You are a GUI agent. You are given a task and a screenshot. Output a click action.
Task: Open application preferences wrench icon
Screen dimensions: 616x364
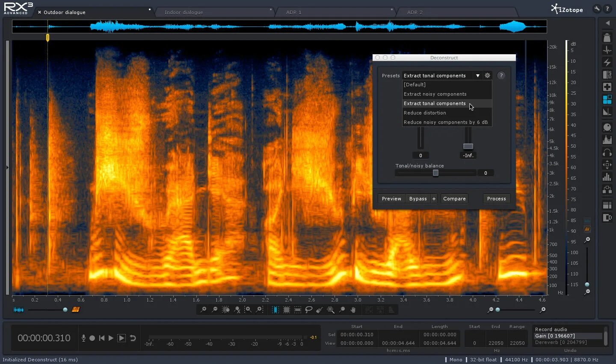(597, 9)
